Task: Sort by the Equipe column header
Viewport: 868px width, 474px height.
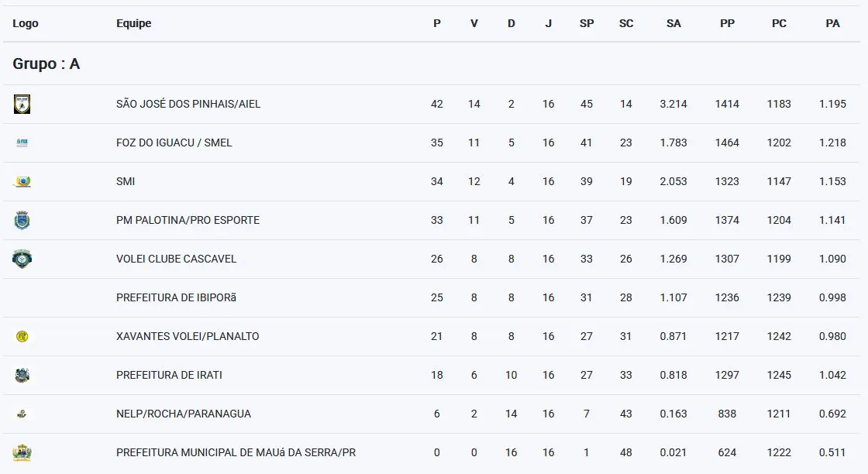Action: (x=133, y=23)
